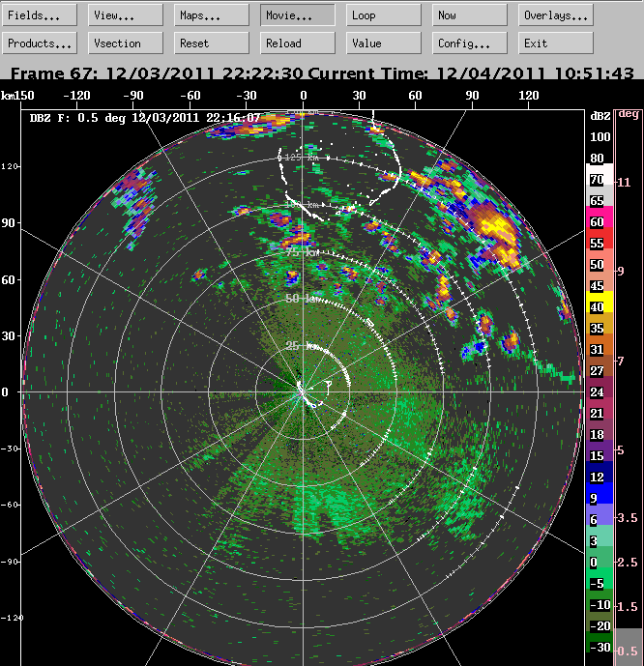Viewport: 644px width, 666px height.
Task: Open the Config... settings
Action: (469, 43)
